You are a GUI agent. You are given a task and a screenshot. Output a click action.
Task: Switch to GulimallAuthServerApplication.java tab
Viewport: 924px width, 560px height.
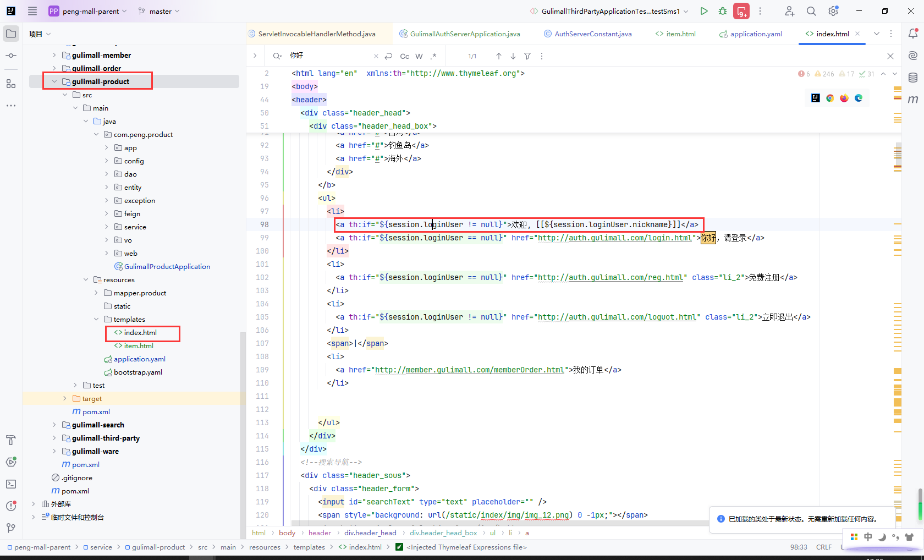[460, 34]
